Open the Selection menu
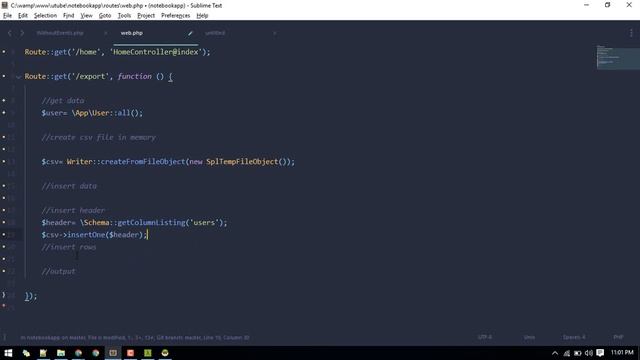This screenshot has width=640, height=360. (x=45, y=16)
